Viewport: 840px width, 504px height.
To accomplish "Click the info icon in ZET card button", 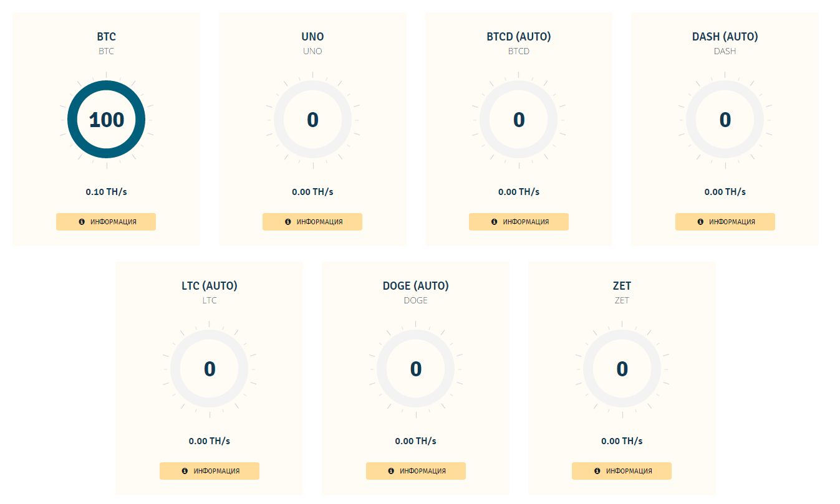I will tap(597, 471).
